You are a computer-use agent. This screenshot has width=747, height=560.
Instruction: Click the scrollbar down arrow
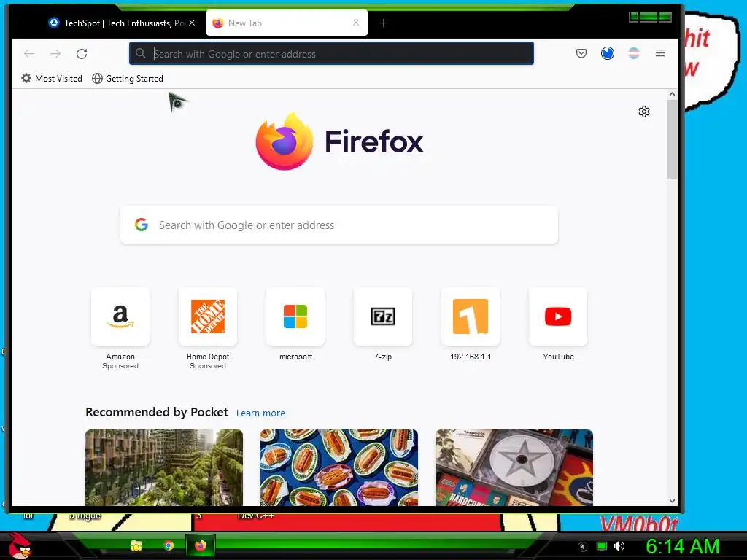[x=672, y=500]
